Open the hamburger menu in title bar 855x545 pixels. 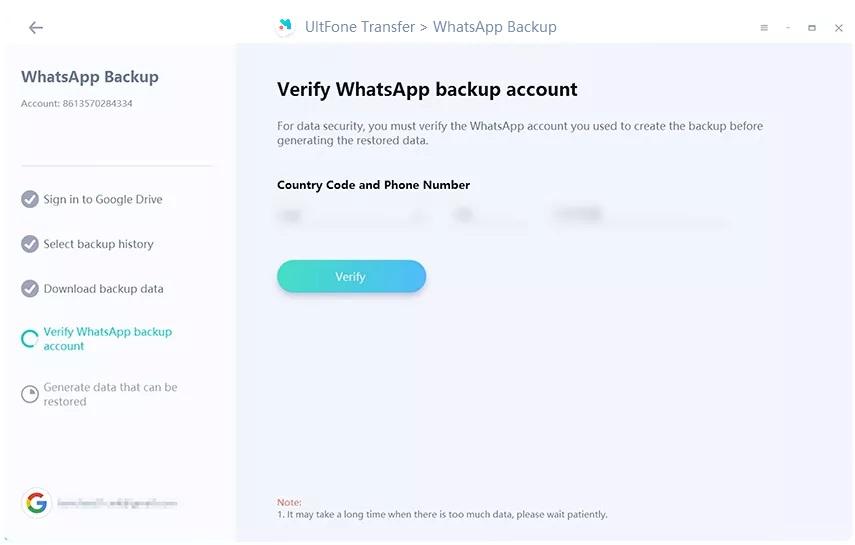point(764,28)
